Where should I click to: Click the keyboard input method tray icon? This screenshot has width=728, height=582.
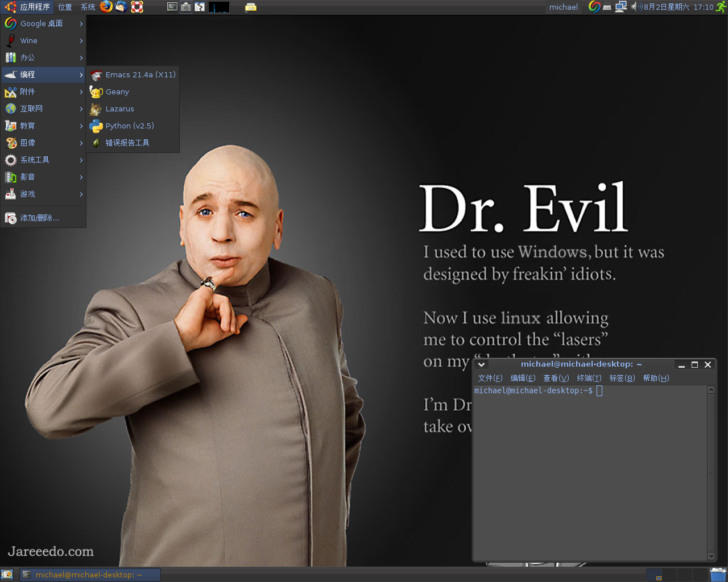[607, 7]
